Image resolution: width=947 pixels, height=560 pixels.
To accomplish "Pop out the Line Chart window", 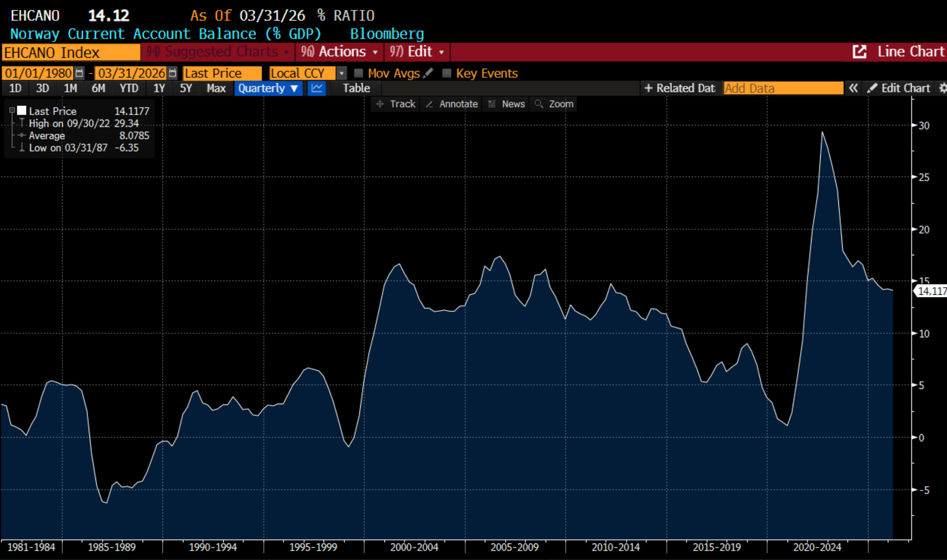I will coord(859,52).
